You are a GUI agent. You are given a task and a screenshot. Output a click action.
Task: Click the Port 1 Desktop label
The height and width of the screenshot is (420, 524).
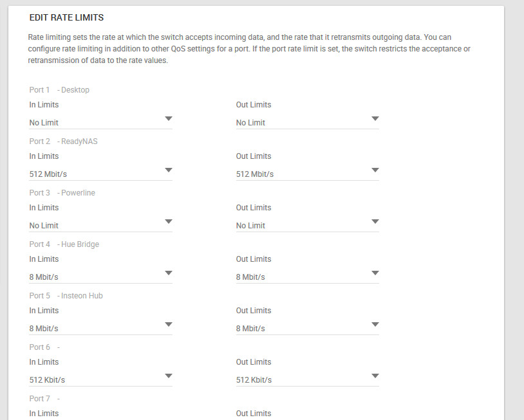(x=59, y=90)
